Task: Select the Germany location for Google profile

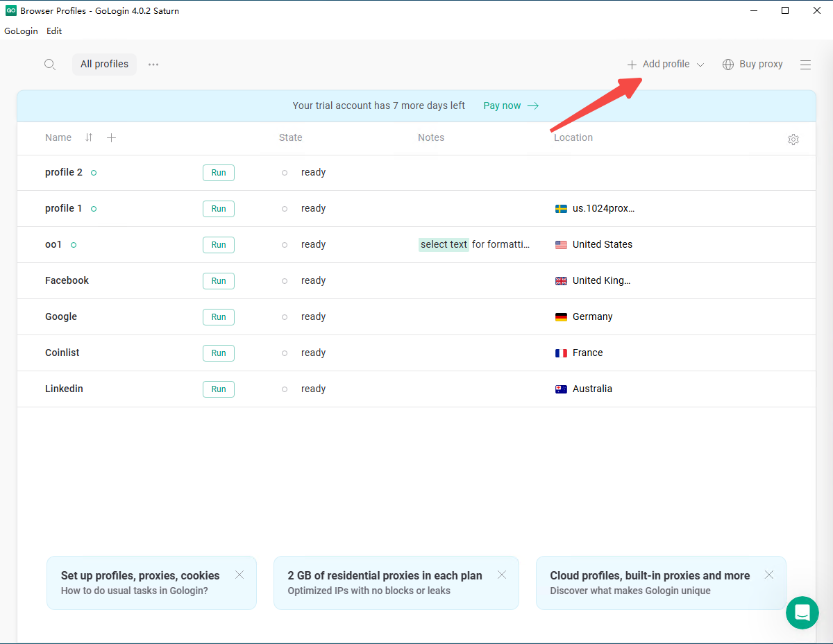Action: [x=591, y=316]
